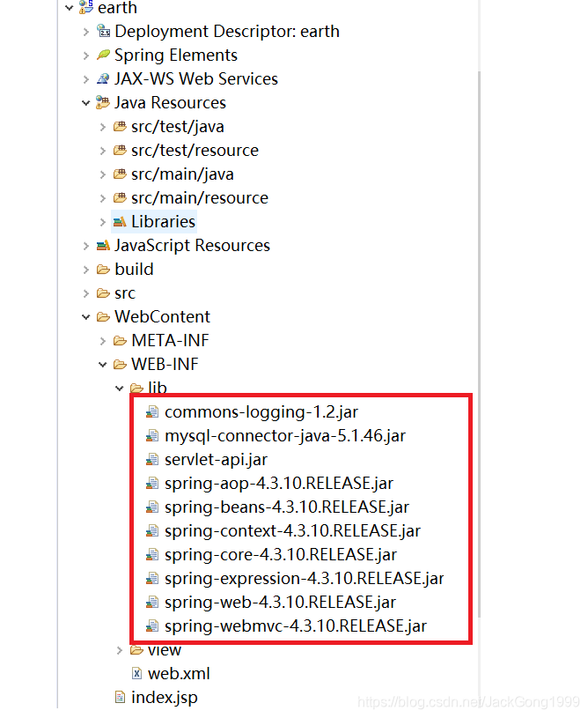This screenshot has width=588, height=718.
Task: Collapse the lib folder
Action: [120, 389]
